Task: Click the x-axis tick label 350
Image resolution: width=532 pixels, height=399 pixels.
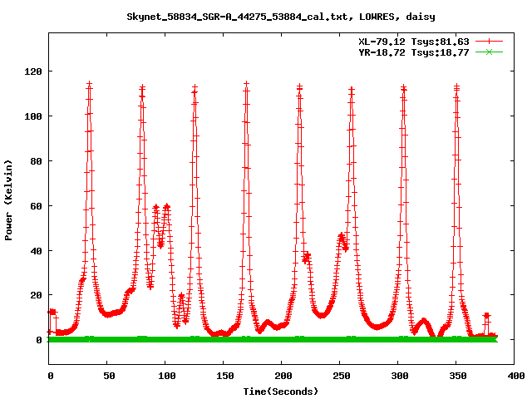Action: [x=458, y=376]
